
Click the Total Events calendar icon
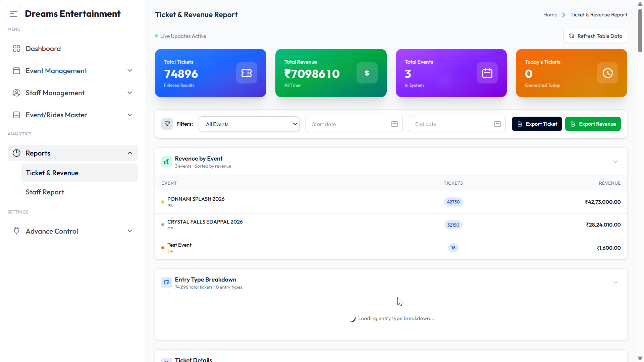coord(487,73)
